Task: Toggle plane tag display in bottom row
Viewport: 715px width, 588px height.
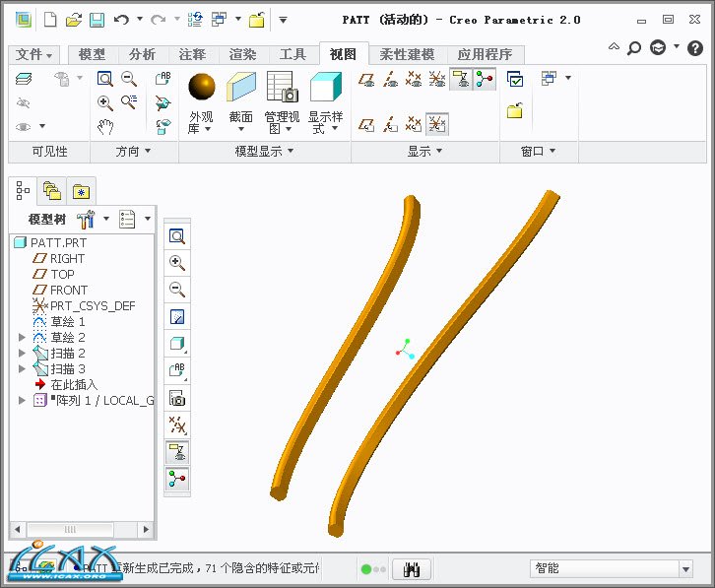Action: [x=366, y=124]
